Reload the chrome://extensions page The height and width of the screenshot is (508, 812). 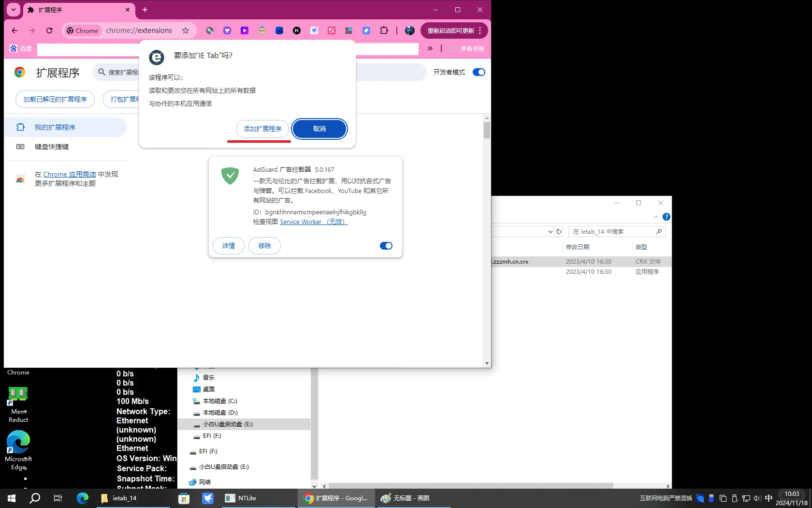(x=49, y=30)
